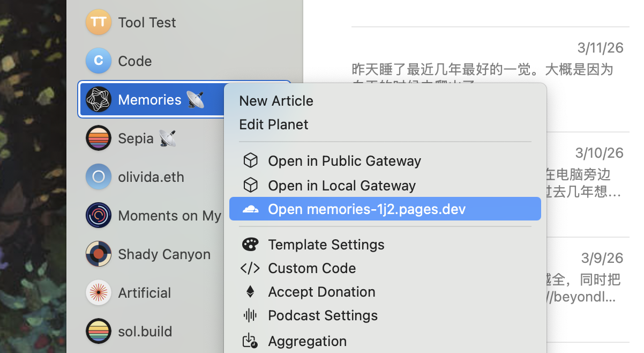Click the Memories planet icon

point(99,99)
